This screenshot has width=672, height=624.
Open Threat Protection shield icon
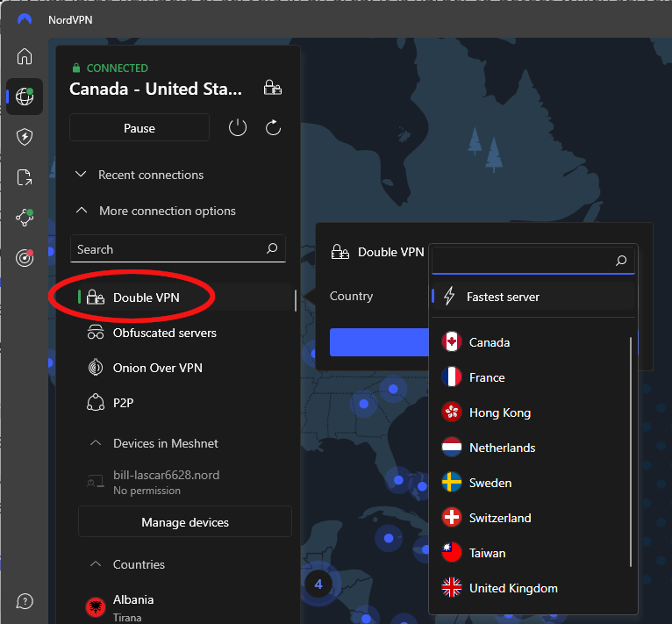25,137
